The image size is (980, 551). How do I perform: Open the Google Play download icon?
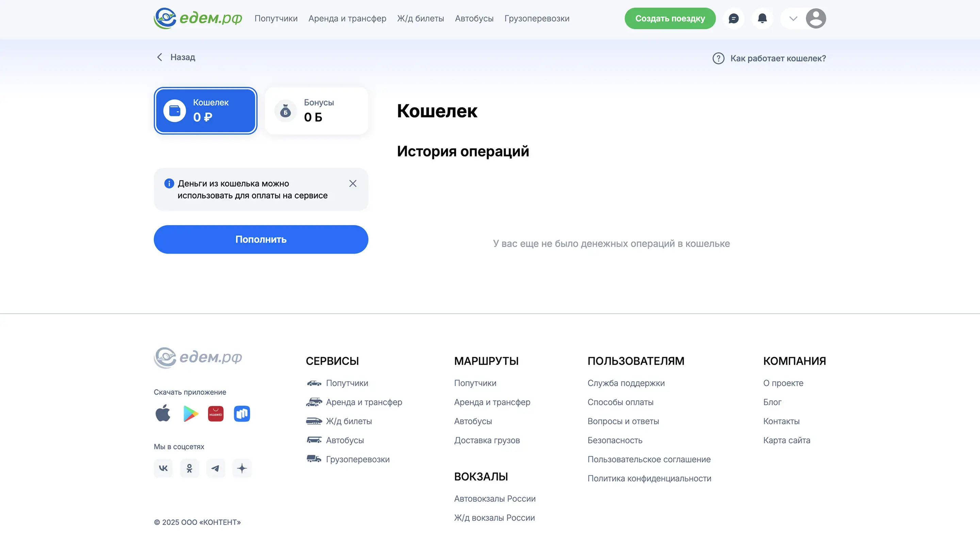(x=190, y=413)
